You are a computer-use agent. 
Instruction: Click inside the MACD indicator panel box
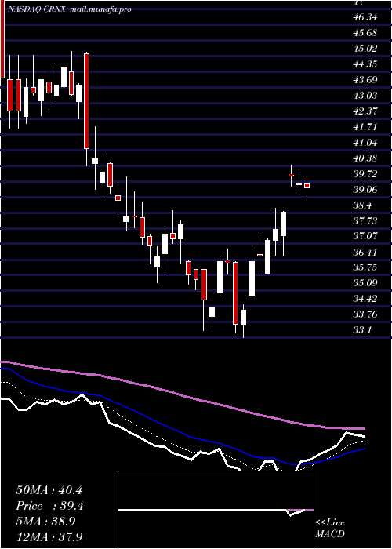pos(216,510)
